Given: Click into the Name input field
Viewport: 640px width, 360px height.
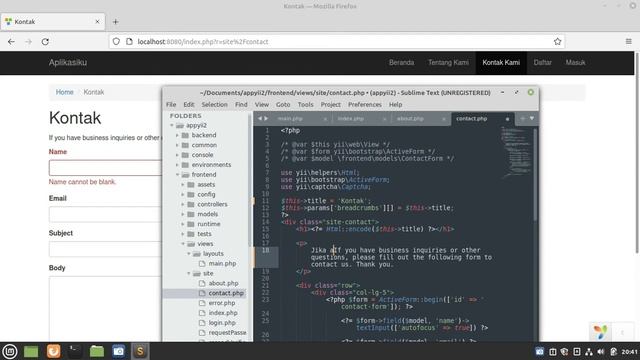Looking at the screenshot, I should tap(105, 168).
